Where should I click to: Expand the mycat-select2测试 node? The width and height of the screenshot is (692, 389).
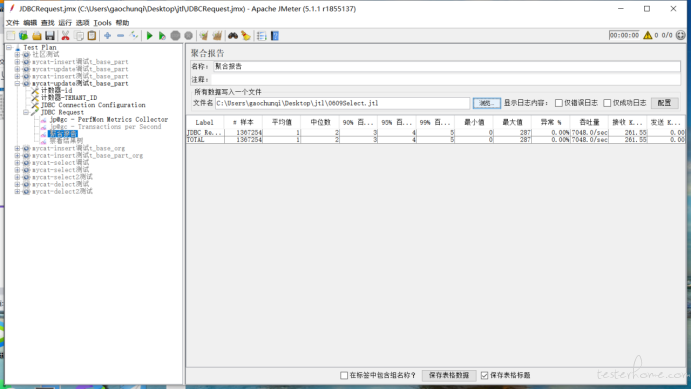pos(17,177)
